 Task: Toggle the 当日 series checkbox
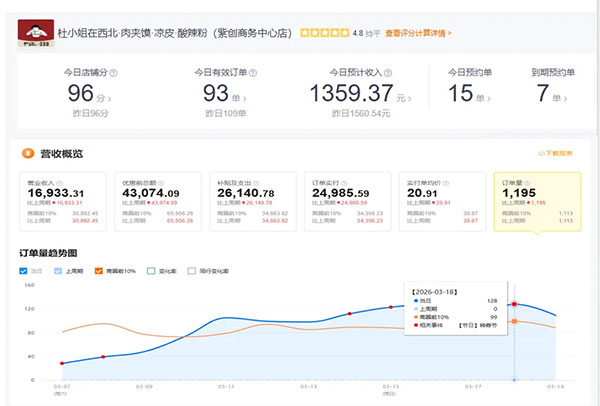pos(25,271)
